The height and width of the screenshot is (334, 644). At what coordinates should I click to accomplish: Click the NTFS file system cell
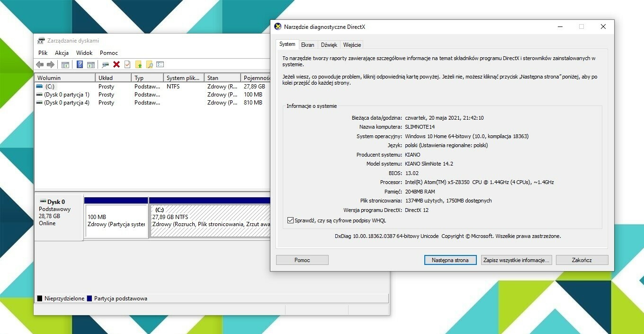pos(173,87)
